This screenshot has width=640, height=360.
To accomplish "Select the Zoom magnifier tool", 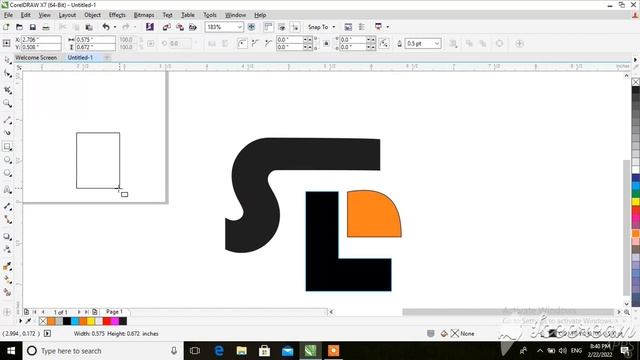I will click(x=7, y=103).
